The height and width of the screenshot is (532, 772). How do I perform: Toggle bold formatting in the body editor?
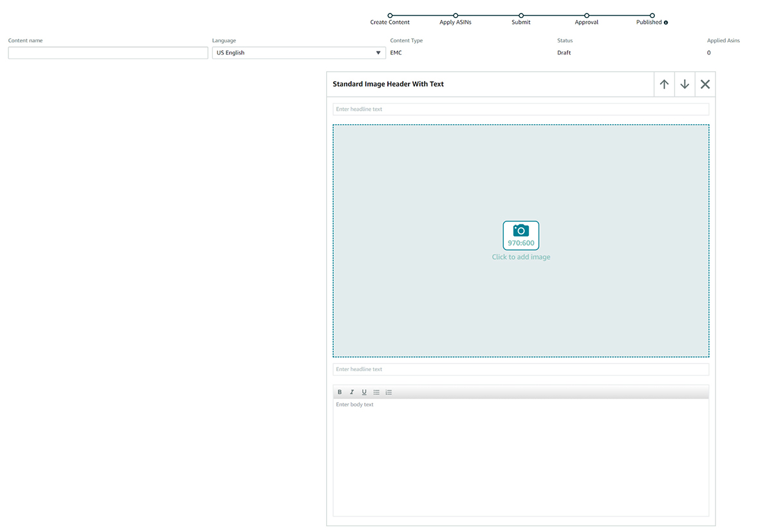tap(340, 392)
